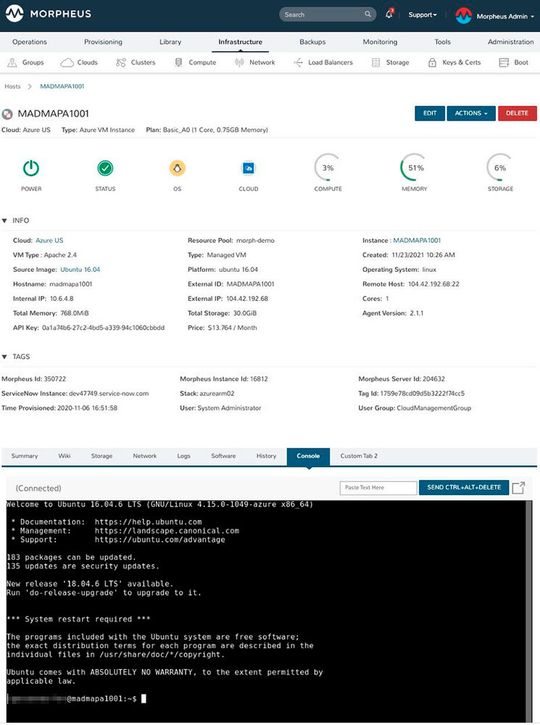Click the Clouds cloud icon
This screenshot has width=540, height=725.
pyautogui.click(x=67, y=62)
